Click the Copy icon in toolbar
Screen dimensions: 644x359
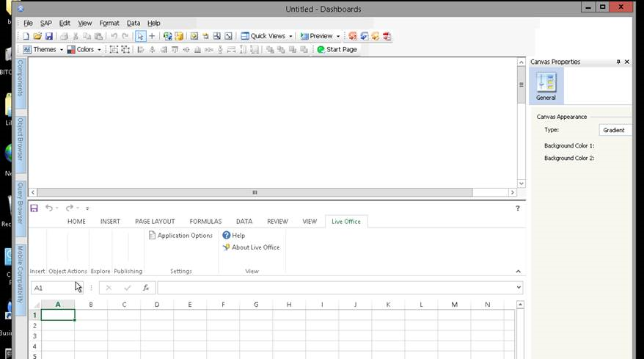87,36
